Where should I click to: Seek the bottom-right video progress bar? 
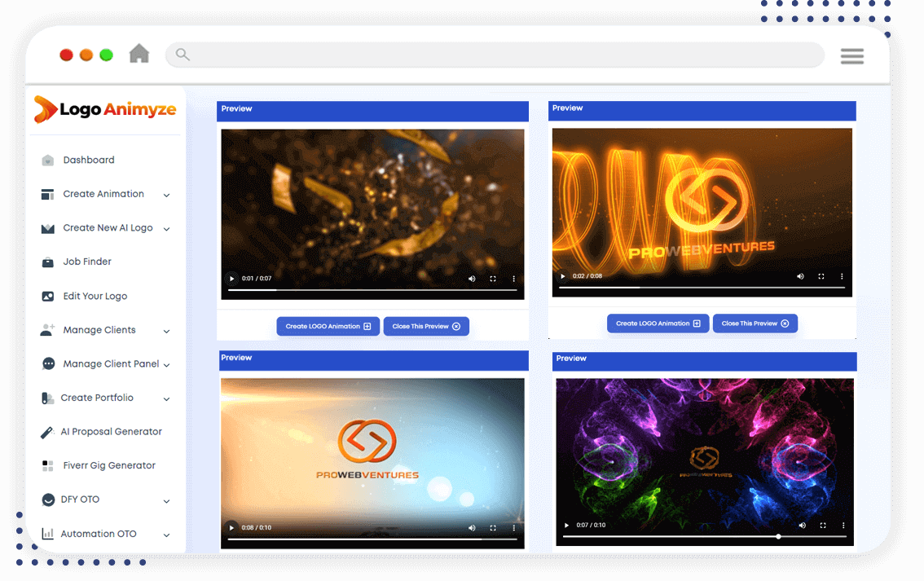(x=704, y=537)
